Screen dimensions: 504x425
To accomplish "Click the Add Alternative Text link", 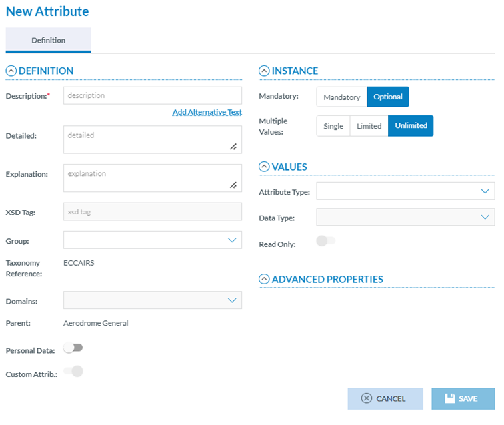I will (x=207, y=113).
